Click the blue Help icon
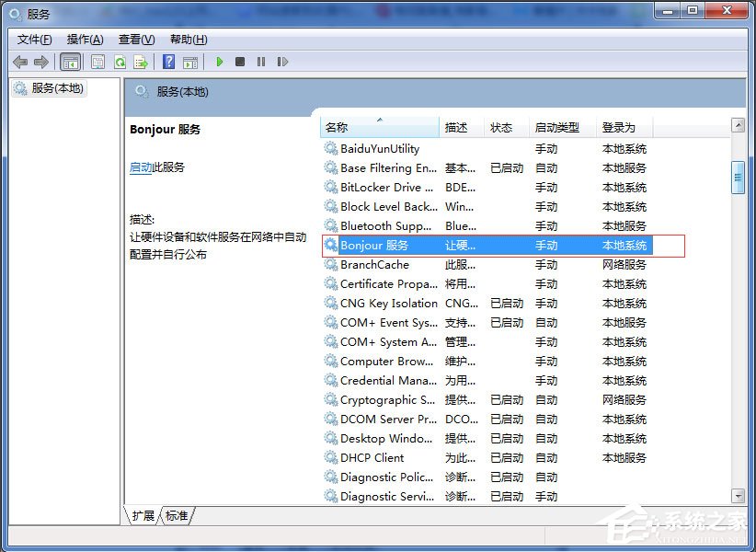The image size is (756, 552). (x=167, y=62)
